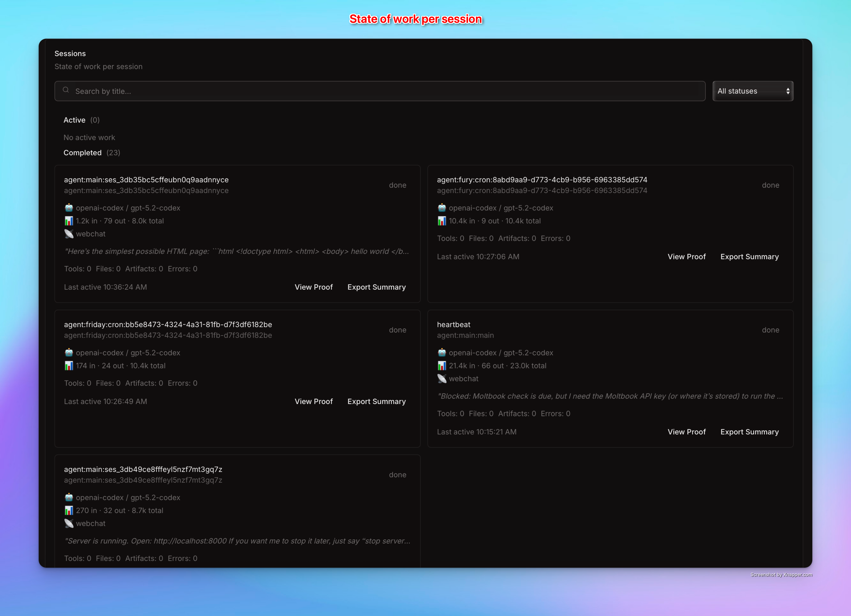Click the robot icon on heartbeat card
The image size is (851, 616).
[442, 352]
